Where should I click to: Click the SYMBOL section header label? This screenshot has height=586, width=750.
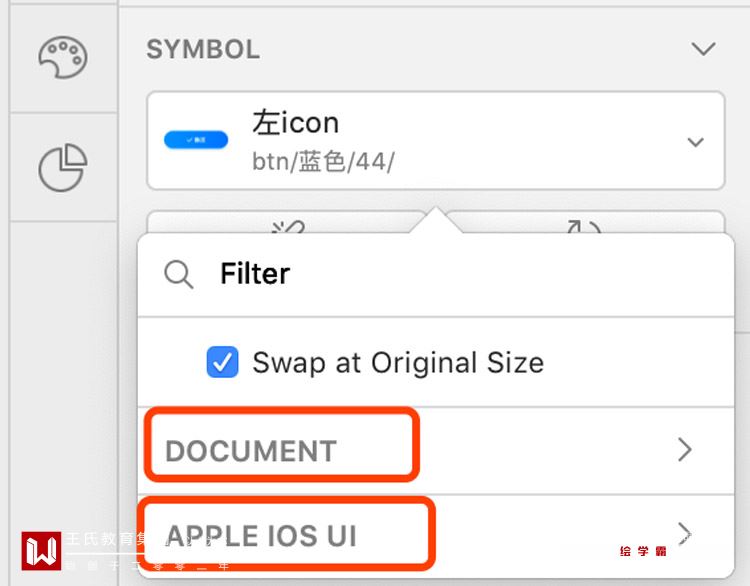203,49
